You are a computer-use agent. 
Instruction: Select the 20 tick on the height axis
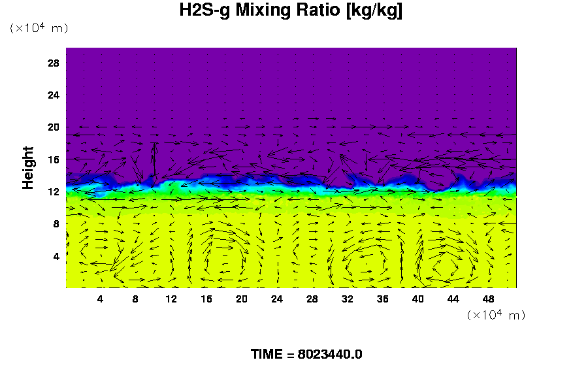53,127
